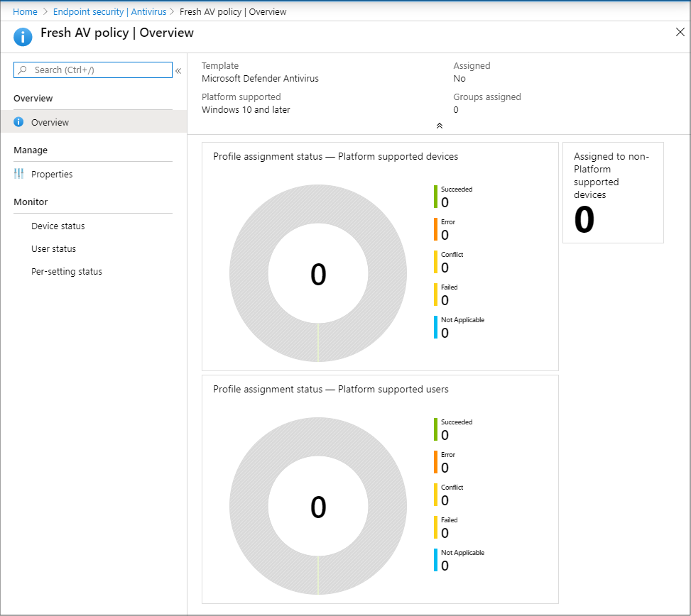Viewport: 691px width, 616px height.
Task: Click the Overview info icon in sidebar
Action: pyautogui.click(x=19, y=122)
